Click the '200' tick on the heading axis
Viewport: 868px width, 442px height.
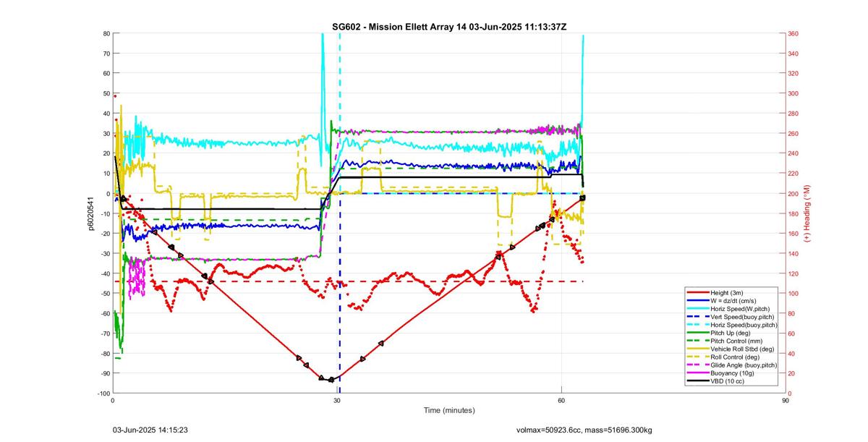point(794,193)
